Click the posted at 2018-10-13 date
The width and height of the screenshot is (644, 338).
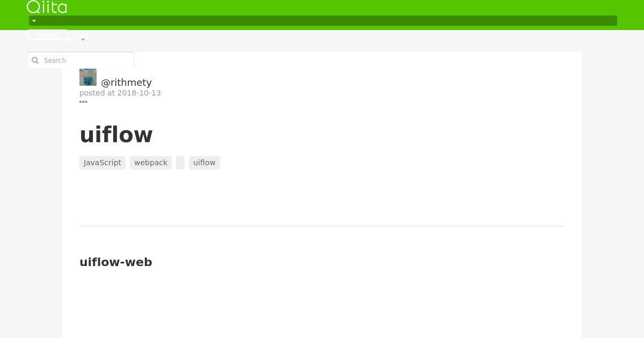tap(120, 93)
